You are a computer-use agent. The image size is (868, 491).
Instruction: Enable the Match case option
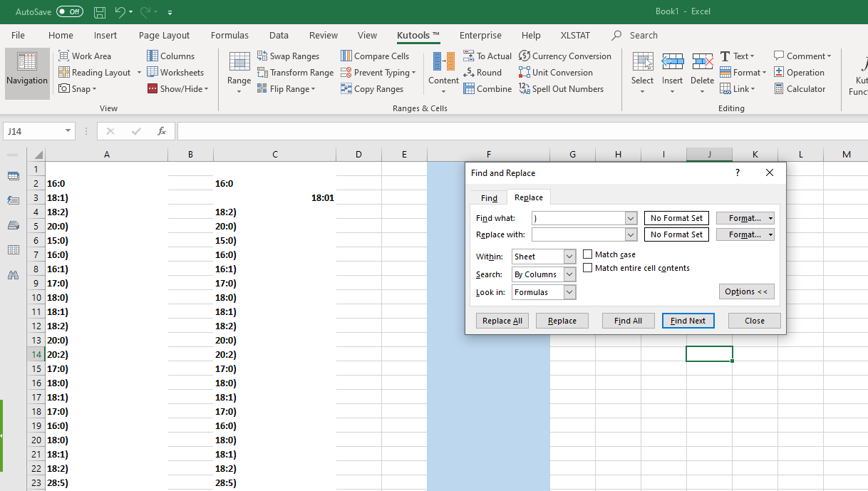587,254
